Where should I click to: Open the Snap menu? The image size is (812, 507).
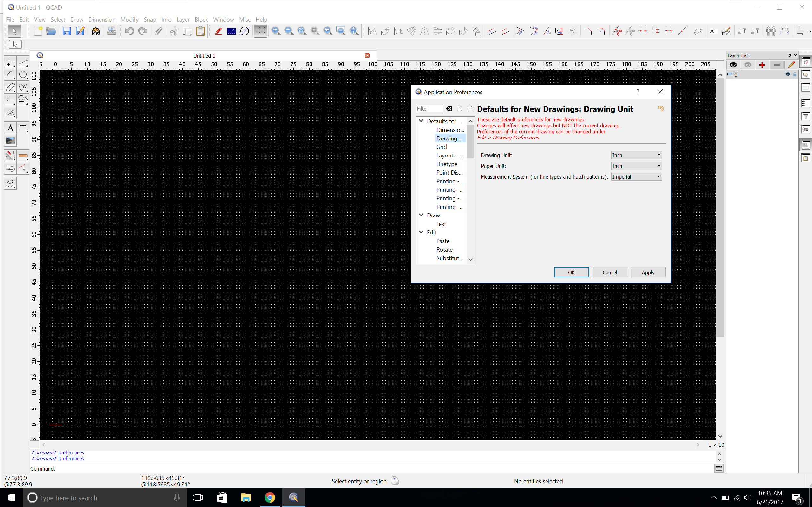tap(150, 19)
